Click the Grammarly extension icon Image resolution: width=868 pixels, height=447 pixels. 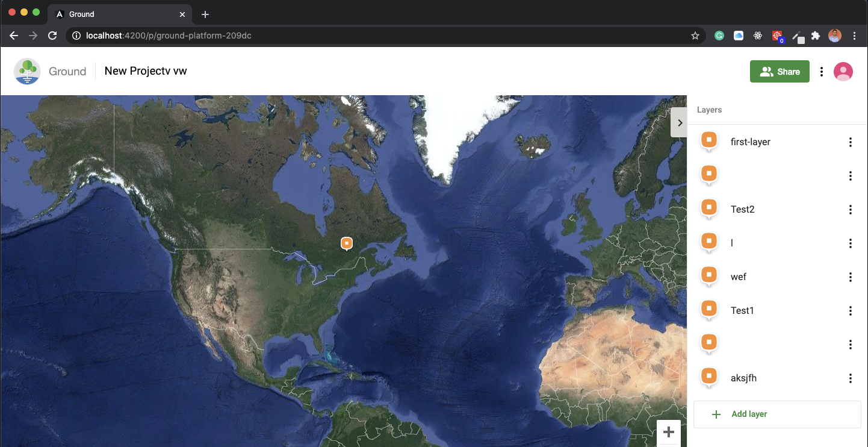719,36
